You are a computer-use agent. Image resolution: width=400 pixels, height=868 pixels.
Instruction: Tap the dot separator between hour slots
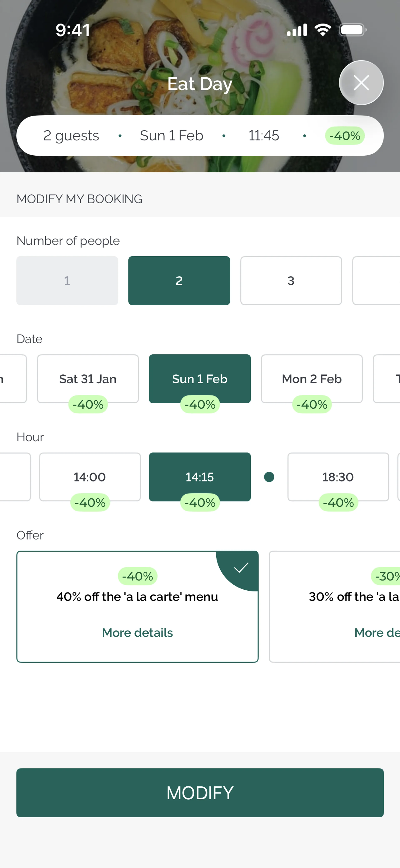[x=269, y=477]
